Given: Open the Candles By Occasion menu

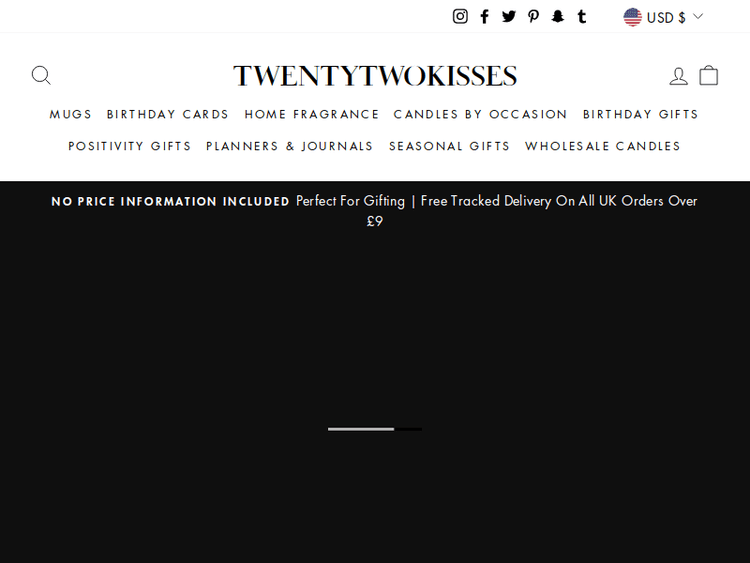Looking at the screenshot, I should pyautogui.click(x=481, y=114).
